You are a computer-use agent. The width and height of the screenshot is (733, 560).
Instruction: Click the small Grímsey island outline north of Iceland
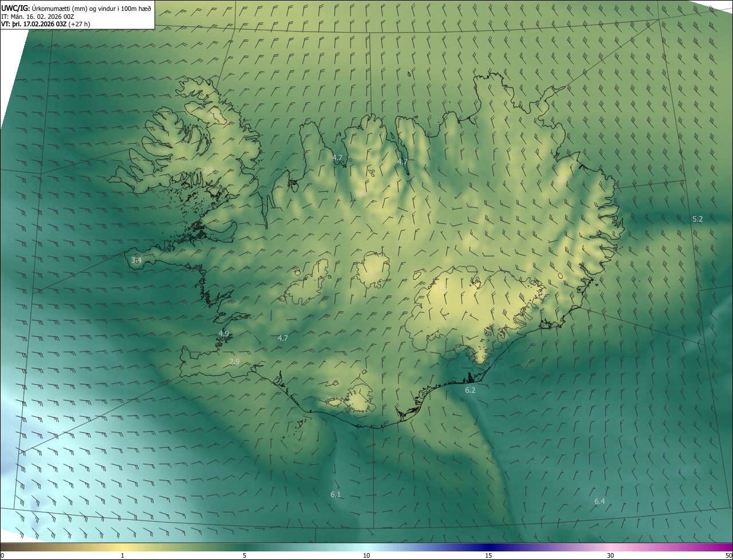(410, 73)
